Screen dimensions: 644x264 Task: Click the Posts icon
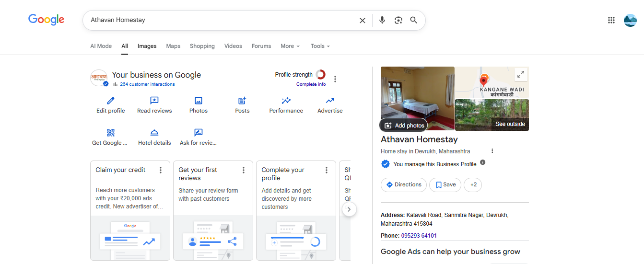(242, 101)
